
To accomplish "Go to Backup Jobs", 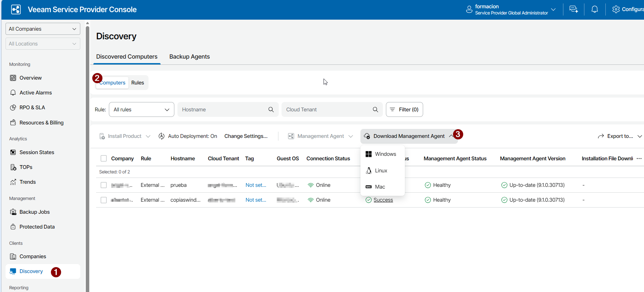I will pos(34,212).
